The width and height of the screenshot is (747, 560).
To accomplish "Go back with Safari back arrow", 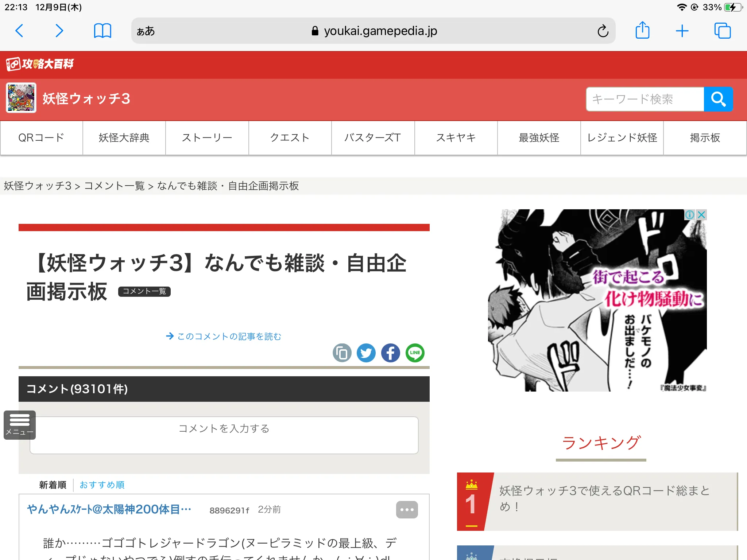I will pyautogui.click(x=19, y=31).
